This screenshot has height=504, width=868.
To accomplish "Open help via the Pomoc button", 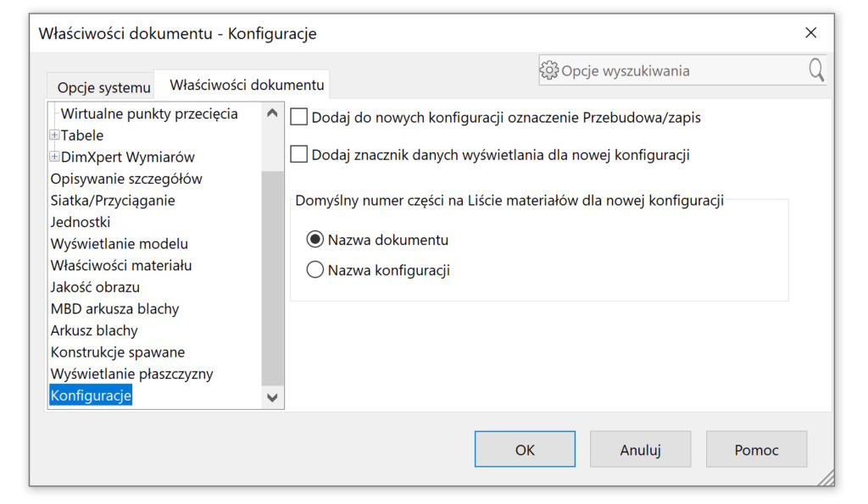I will pos(756,449).
